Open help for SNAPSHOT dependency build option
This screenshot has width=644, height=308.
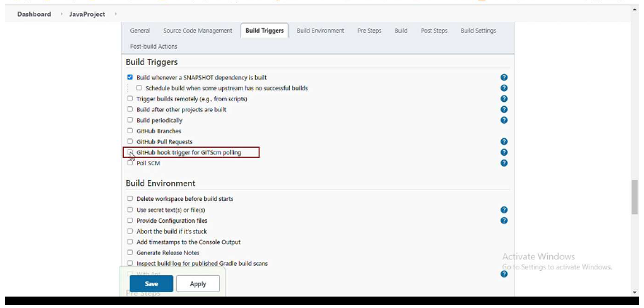pos(504,77)
